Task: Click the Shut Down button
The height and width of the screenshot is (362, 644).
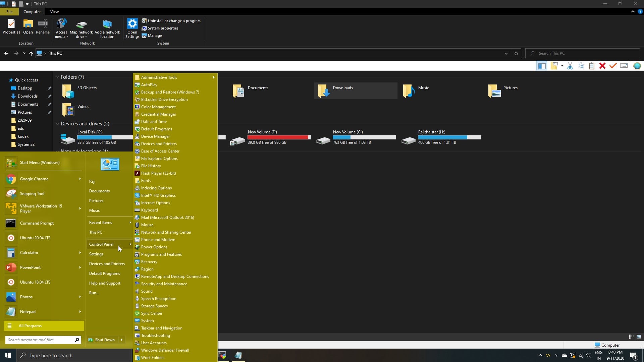Action: tap(102, 340)
